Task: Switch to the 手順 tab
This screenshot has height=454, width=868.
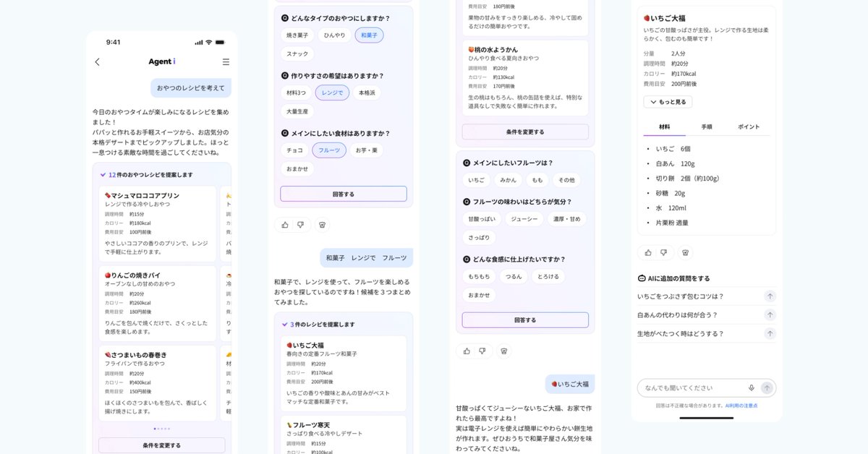Action: pos(707,127)
